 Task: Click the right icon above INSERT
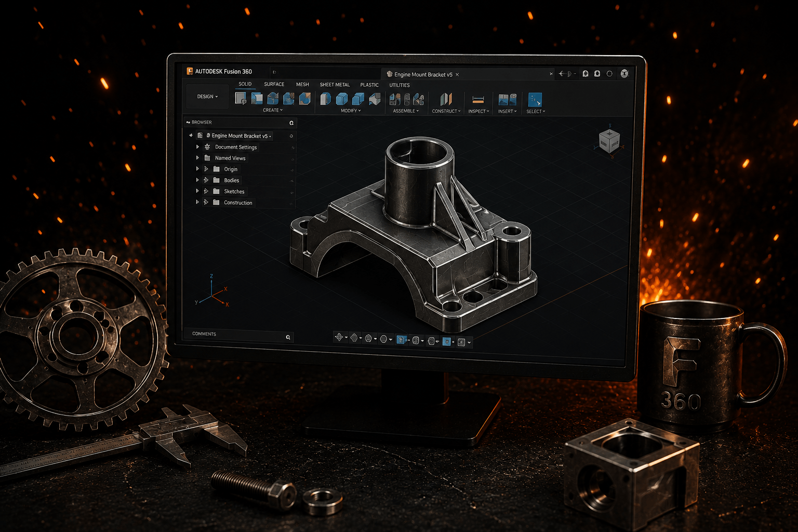tap(513, 99)
